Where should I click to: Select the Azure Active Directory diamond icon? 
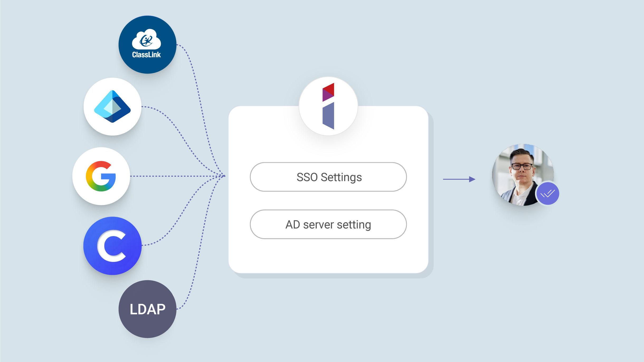pos(112,107)
